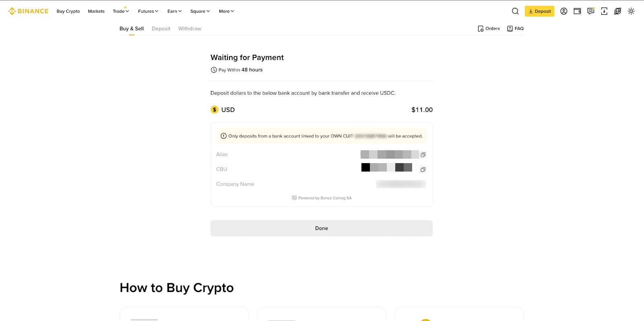Viewport: 644px width, 321px height.
Task: Open the language globe icon
Action: tap(617, 11)
